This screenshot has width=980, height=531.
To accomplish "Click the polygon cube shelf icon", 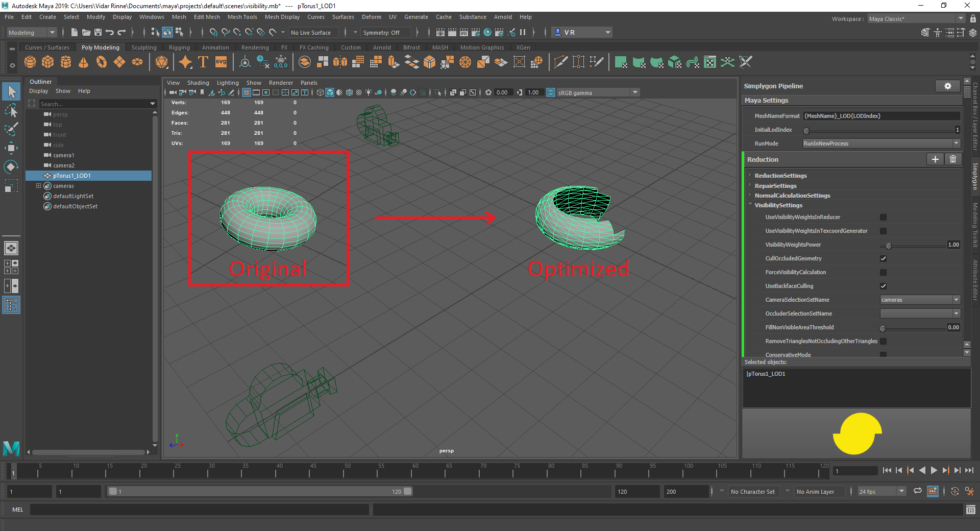I will pyautogui.click(x=48, y=62).
